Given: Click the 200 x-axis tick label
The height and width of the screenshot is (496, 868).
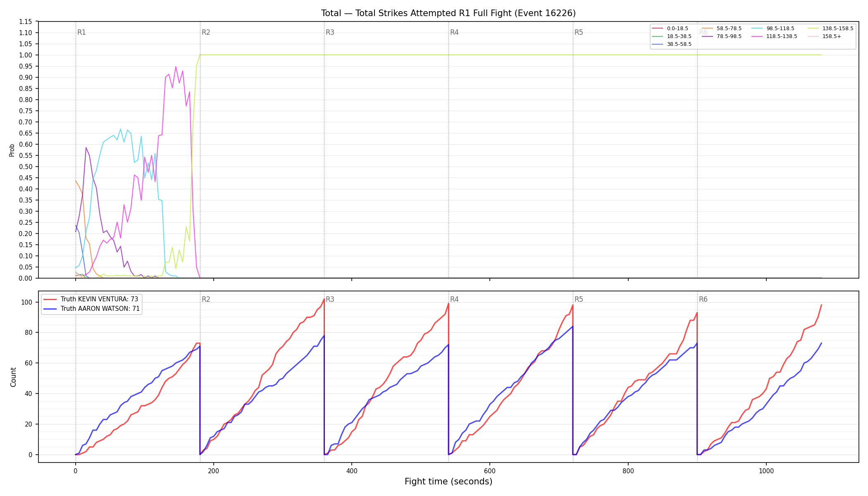Looking at the screenshot, I should point(214,471).
